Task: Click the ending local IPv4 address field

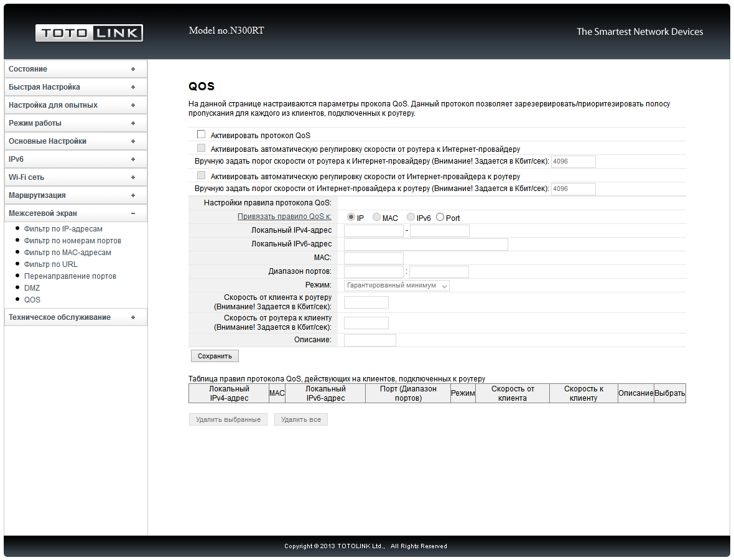Action: tap(440, 231)
